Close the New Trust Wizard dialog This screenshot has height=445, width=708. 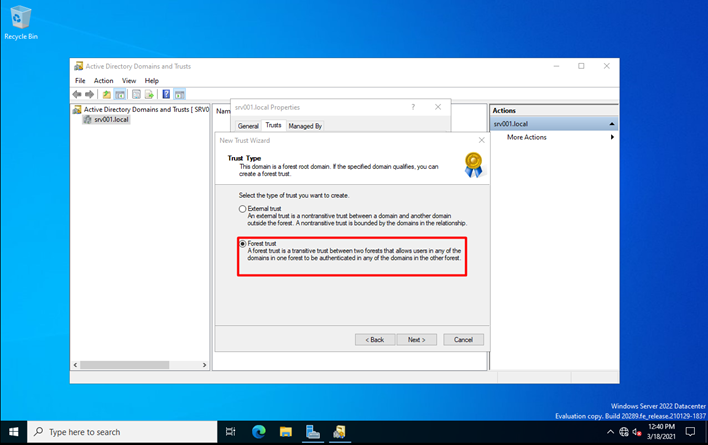[481, 140]
